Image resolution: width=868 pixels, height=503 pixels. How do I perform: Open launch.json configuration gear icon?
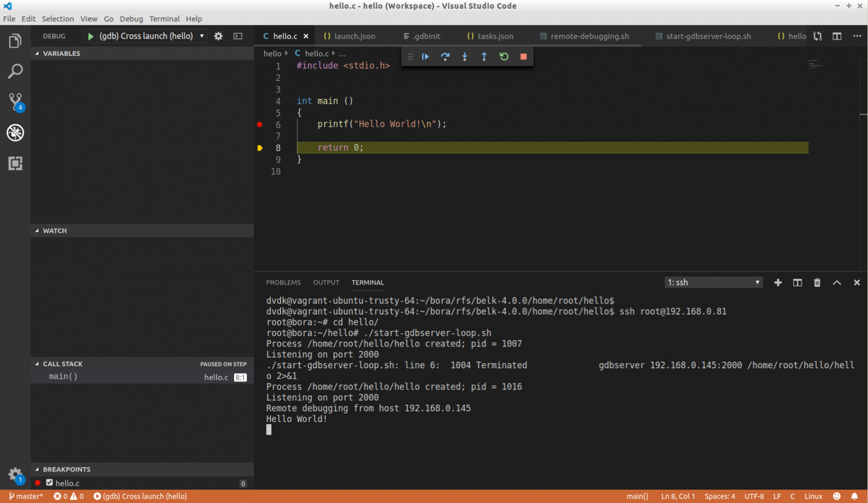click(218, 36)
